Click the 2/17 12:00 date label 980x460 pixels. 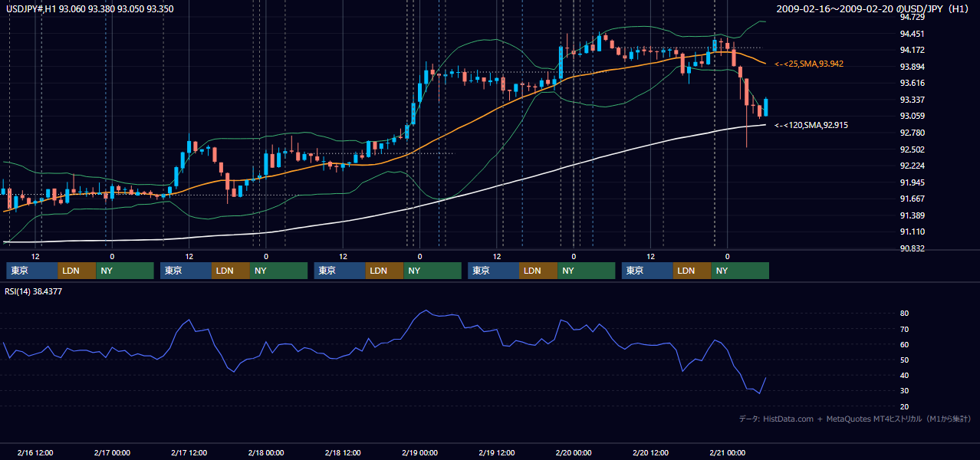189,452
